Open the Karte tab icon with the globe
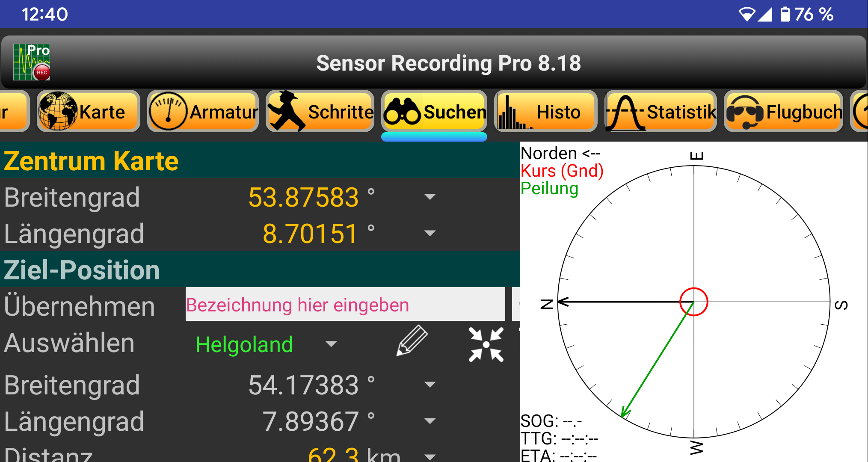Screen dimensions: 868x462 tap(58, 111)
